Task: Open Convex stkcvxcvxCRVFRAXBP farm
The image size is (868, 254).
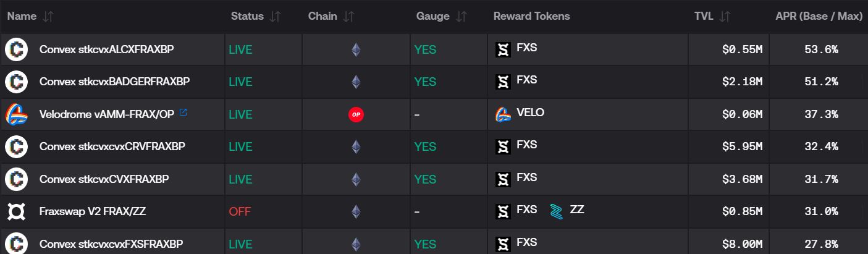Action: coord(434,146)
